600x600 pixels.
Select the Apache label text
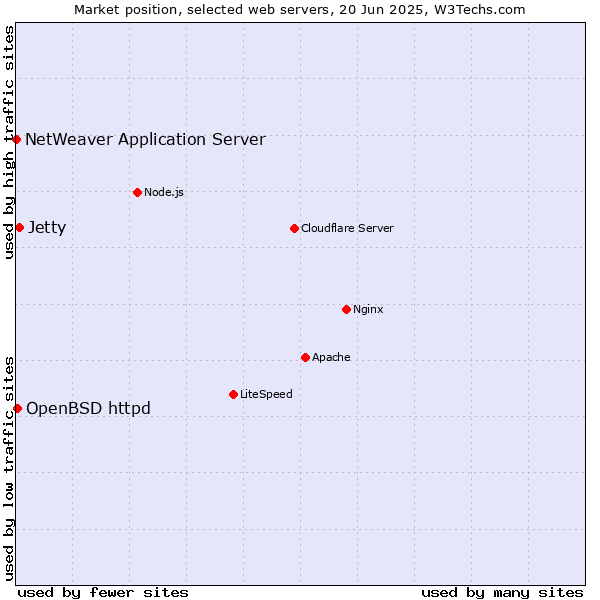click(x=331, y=357)
